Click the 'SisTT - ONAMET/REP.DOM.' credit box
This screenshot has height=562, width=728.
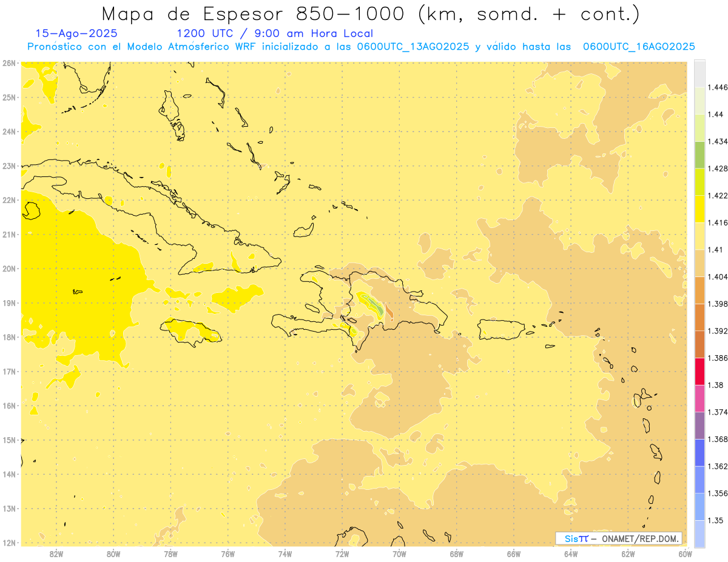[x=619, y=538]
